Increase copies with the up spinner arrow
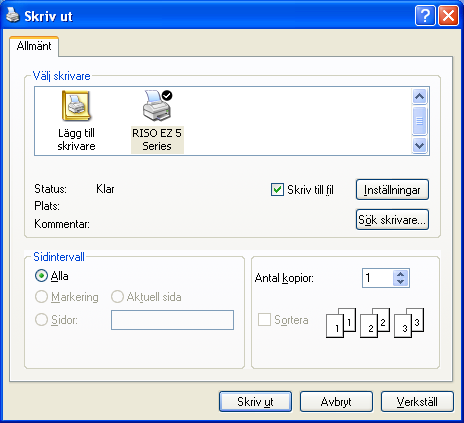The width and height of the screenshot is (464, 423). pos(401,274)
